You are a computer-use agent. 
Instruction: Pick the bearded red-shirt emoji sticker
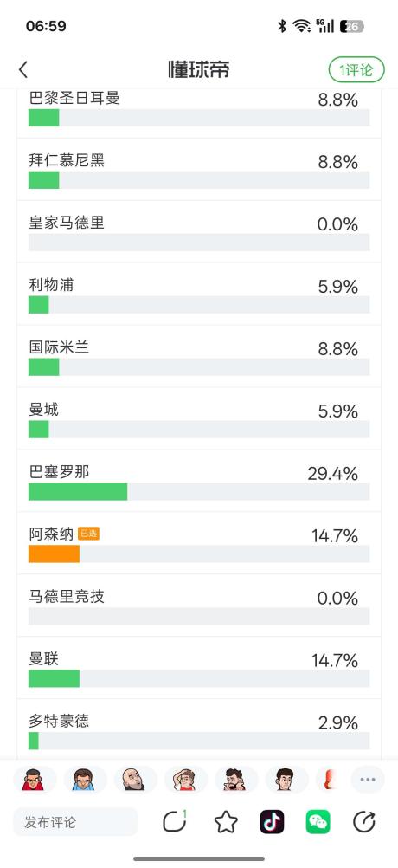(235, 780)
